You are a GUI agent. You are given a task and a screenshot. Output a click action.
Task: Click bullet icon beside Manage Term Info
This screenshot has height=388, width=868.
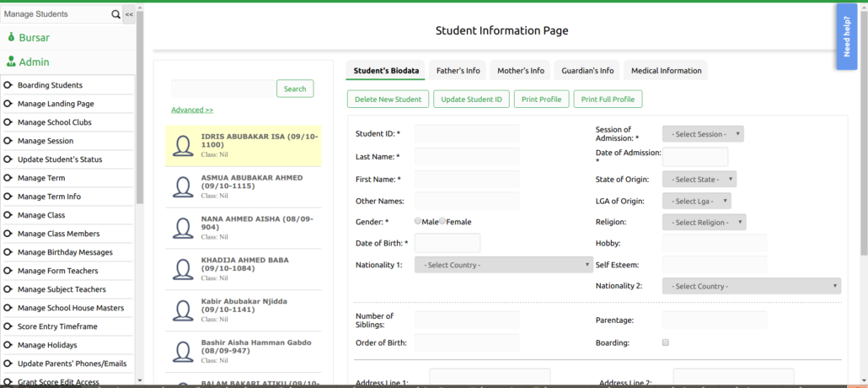point(8,197)
